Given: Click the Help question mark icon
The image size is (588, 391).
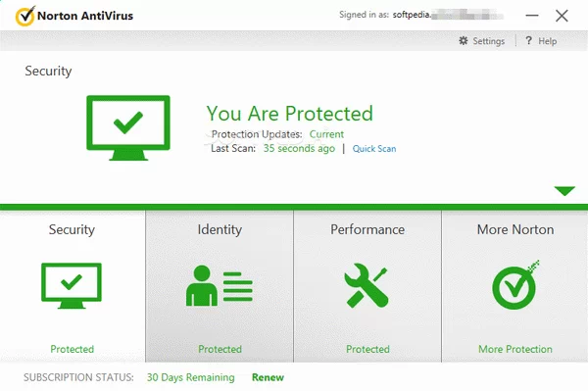Looking at the screenshot, I should pyautogui.click(x=528, y=40).
